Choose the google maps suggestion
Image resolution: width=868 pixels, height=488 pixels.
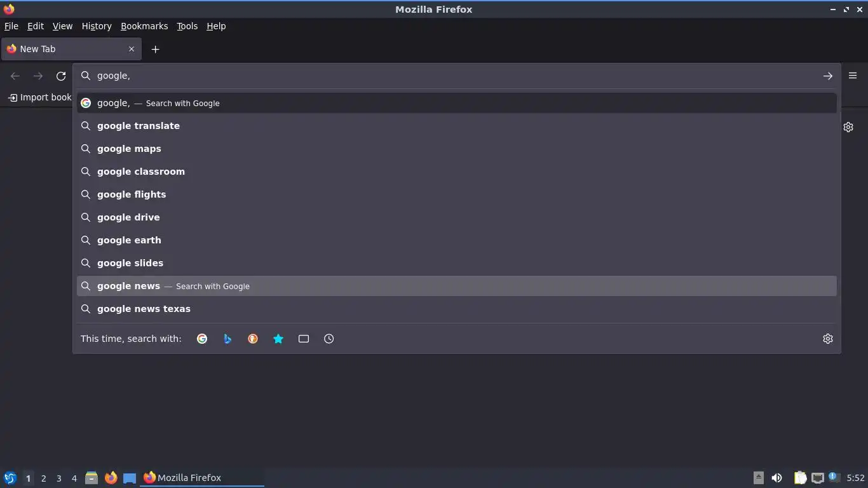coord(457,149)
